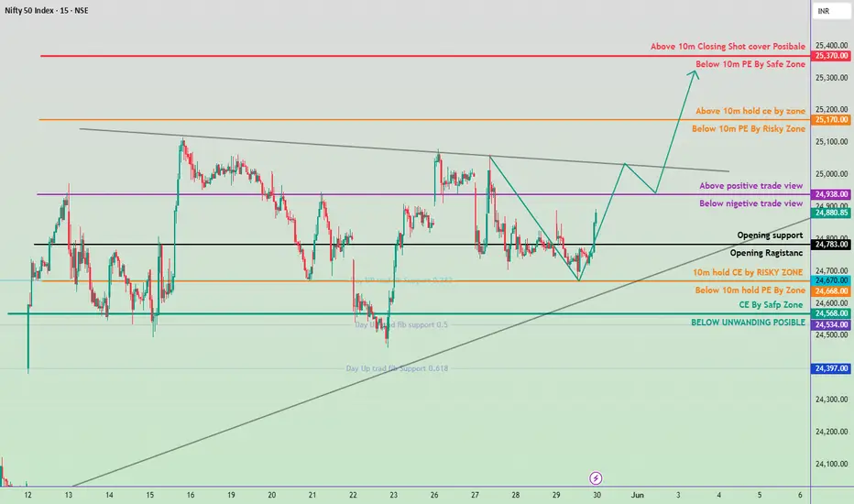Click the 25,000.00 price axis value
This screenshot has width=854, height=504.
(831, 174)
